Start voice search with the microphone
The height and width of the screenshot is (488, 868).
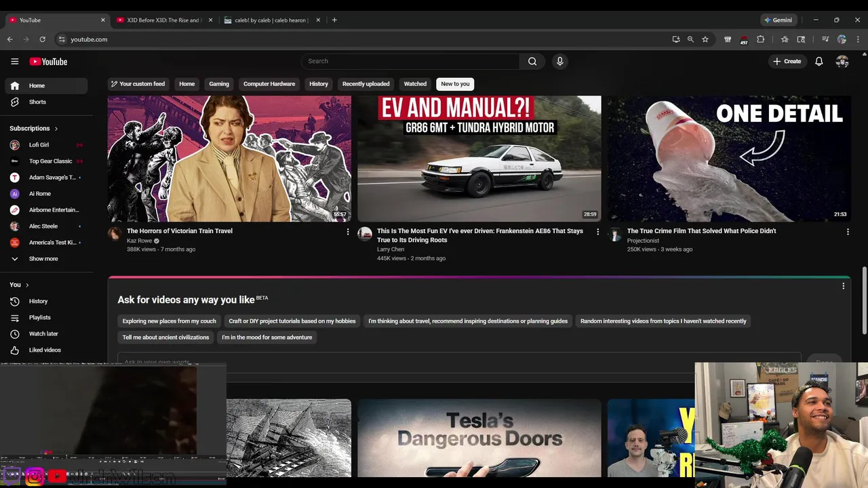[559, 61]
